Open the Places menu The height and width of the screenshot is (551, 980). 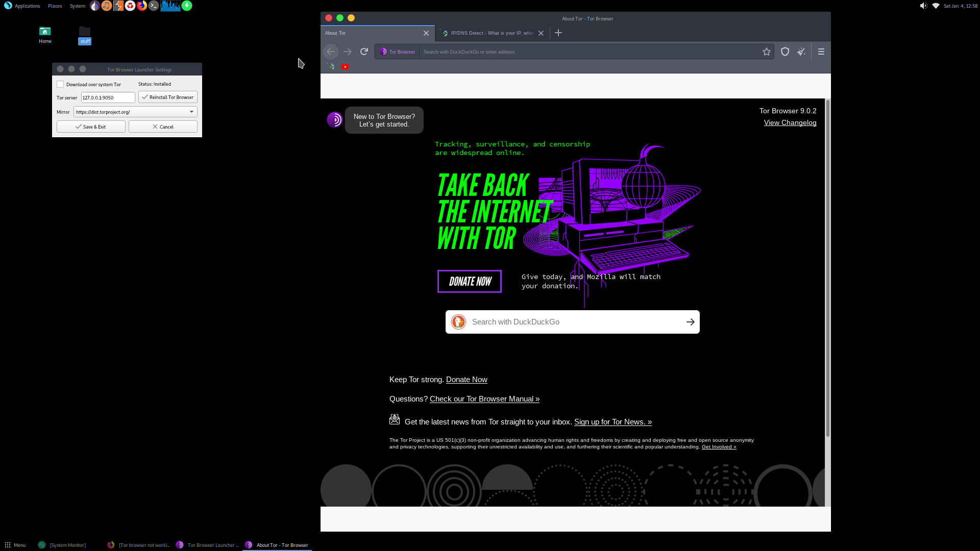click(55, 6)
